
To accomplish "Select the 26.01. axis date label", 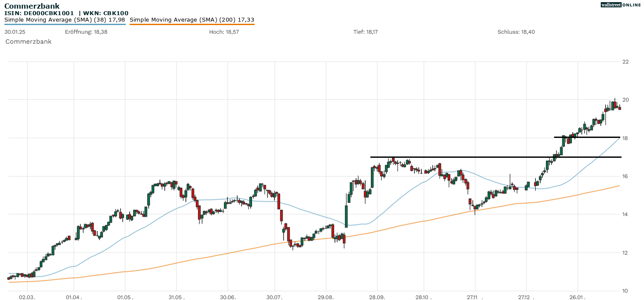I will click(x=578, y=297).
